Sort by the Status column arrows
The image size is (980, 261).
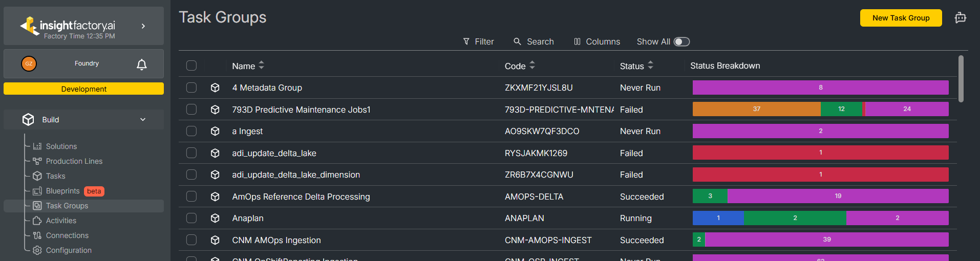pos(651,66)
